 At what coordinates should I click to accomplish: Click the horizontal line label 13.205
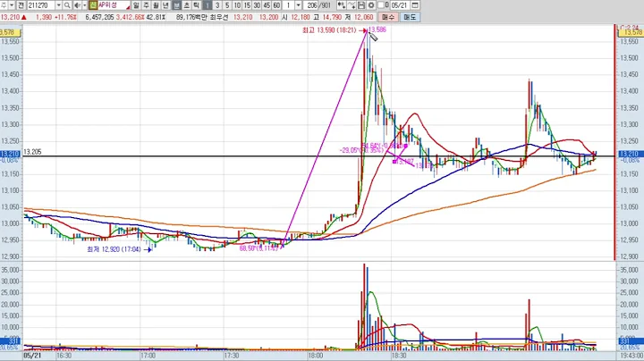(32, 152)
